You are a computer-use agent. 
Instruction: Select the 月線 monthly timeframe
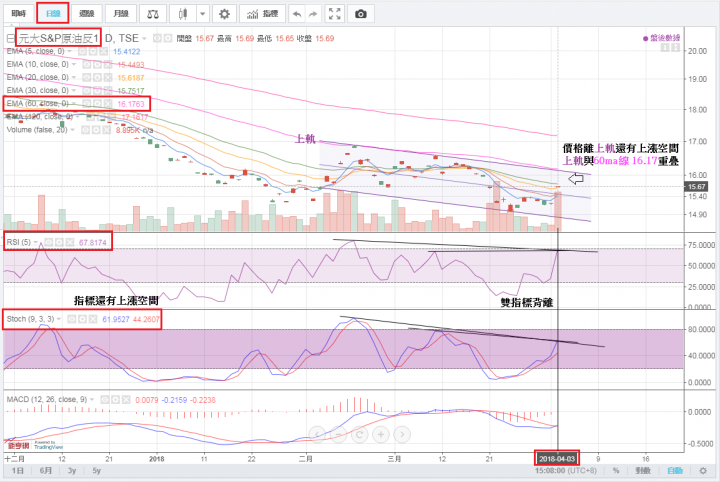[121, 14]
